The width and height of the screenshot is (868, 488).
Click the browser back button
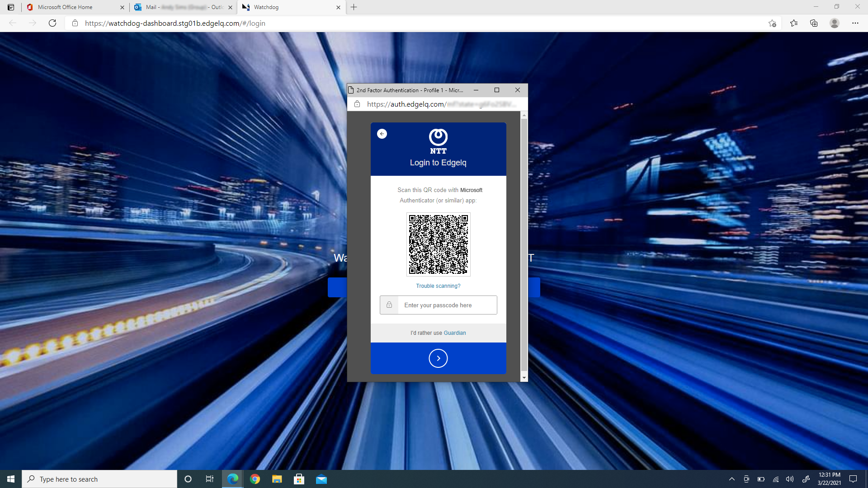[x=13, y=23]
